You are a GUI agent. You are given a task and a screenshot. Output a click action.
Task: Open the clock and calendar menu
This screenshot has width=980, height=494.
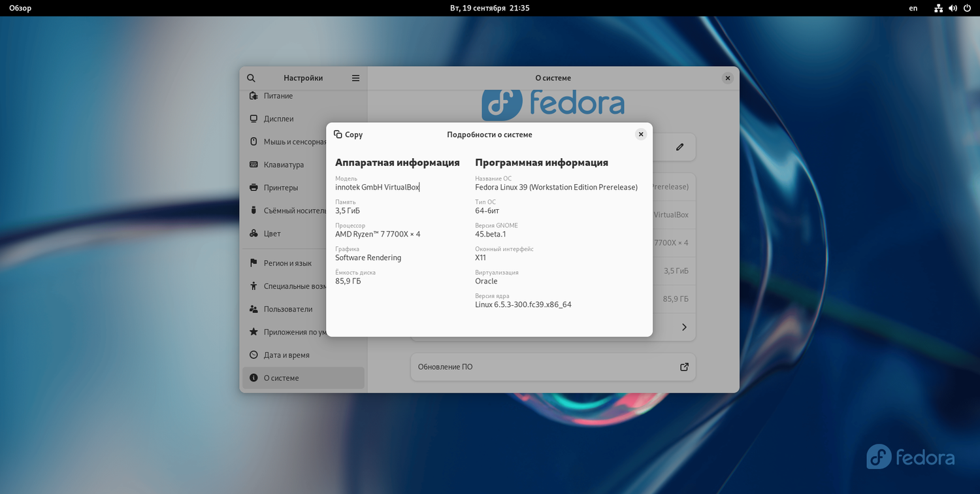pyautogui.click(x=490, y=8)
